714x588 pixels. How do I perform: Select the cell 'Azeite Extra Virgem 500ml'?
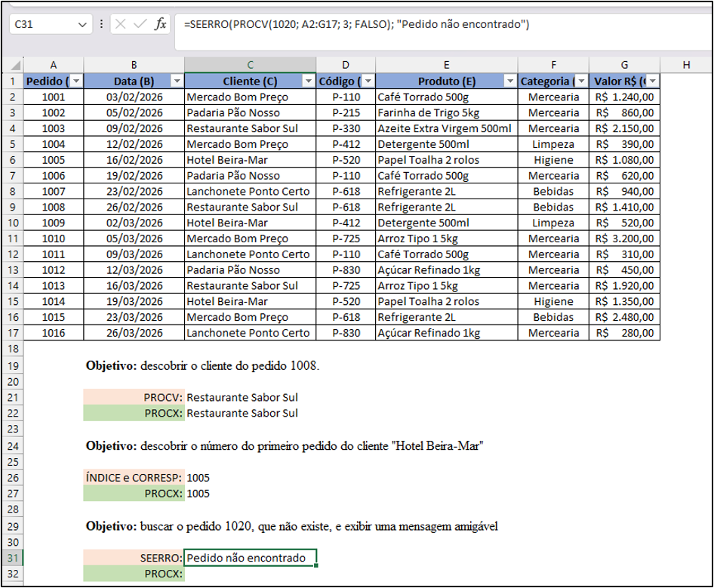click(x=447, y=128)
